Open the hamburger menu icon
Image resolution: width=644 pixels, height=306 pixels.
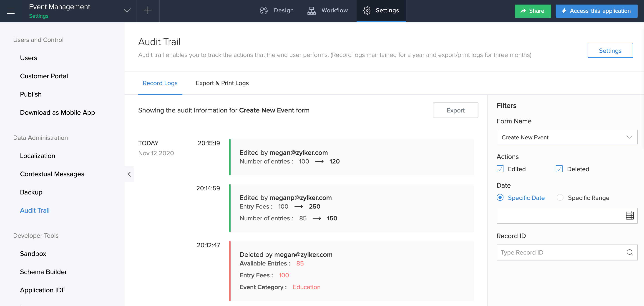coord(11,11)
